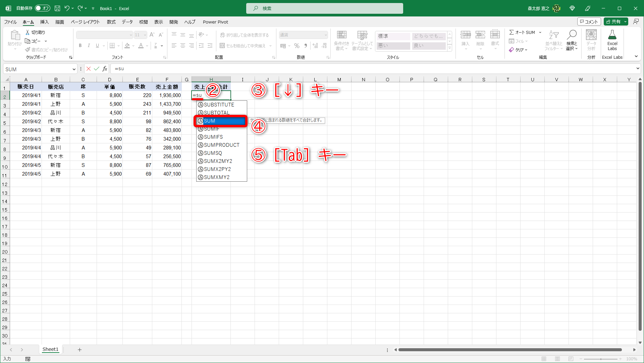
Task: Toggle the AutoSave switch
Action: click(x=43, y=8)
